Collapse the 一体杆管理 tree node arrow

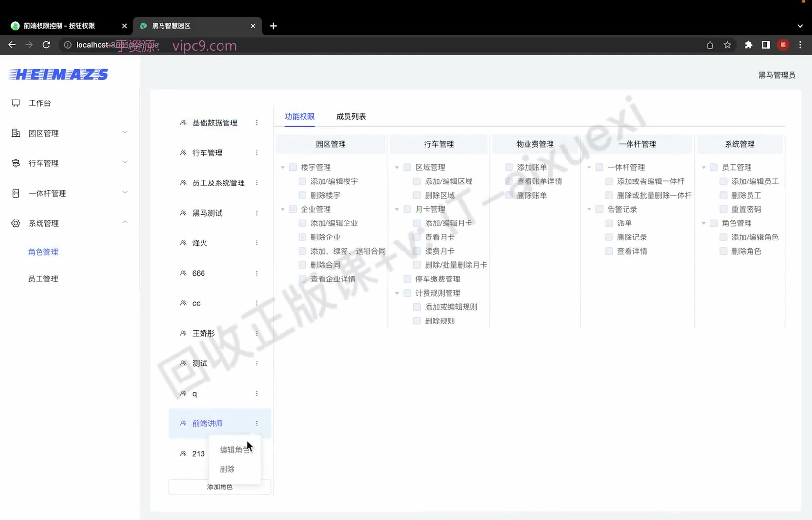click(589, 167)
